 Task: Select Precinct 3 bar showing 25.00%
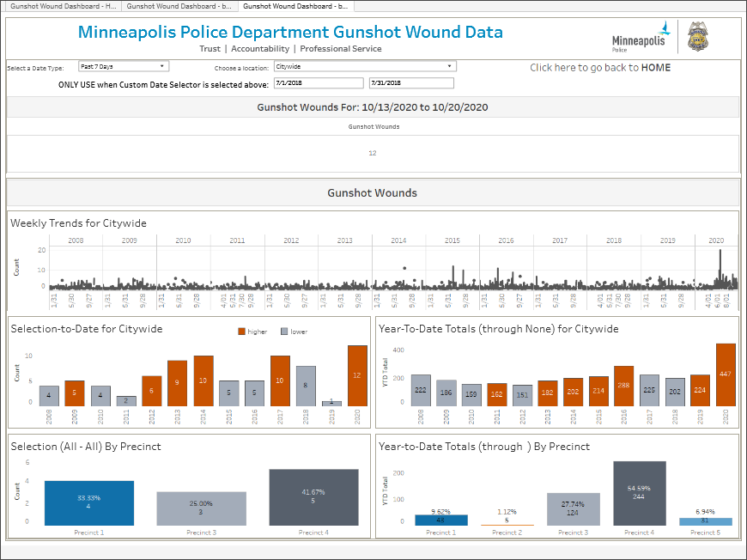click(202, 508)
